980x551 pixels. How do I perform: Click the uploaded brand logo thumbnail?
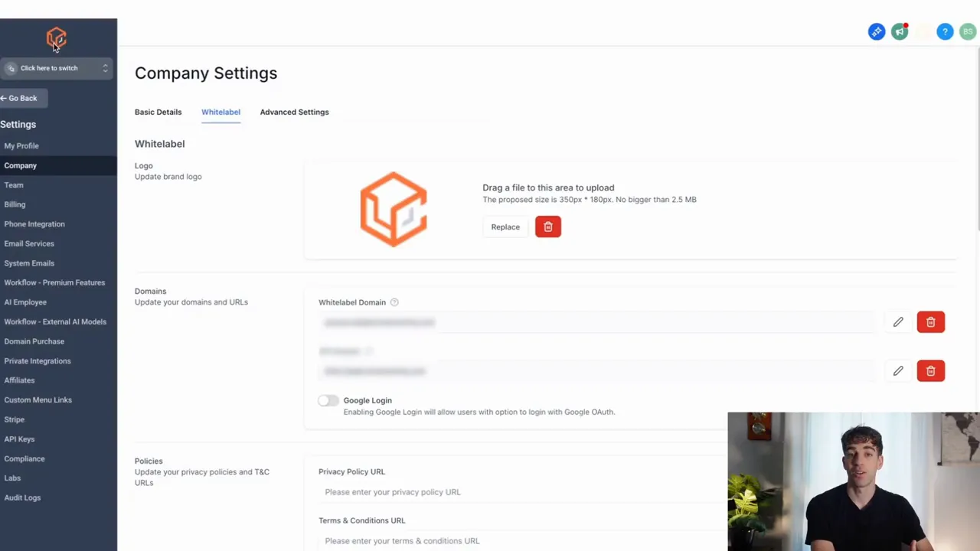click(394, 209)
